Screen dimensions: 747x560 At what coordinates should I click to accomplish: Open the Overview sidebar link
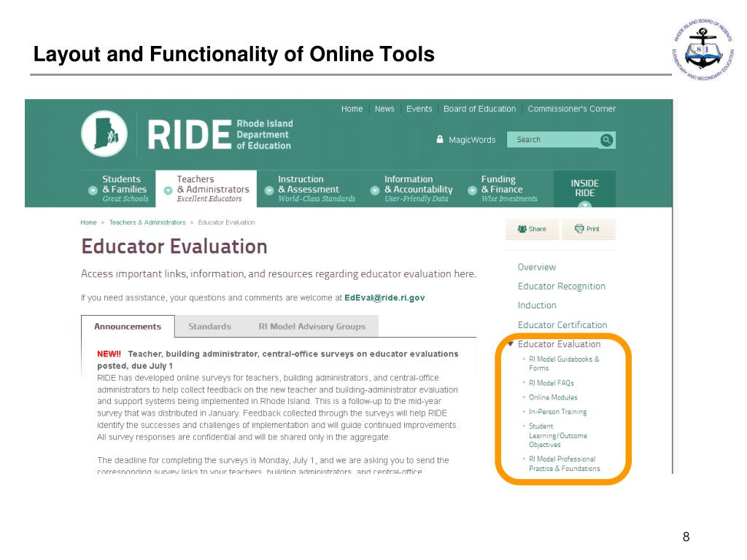pyautogui.click(x=536, y=267)
